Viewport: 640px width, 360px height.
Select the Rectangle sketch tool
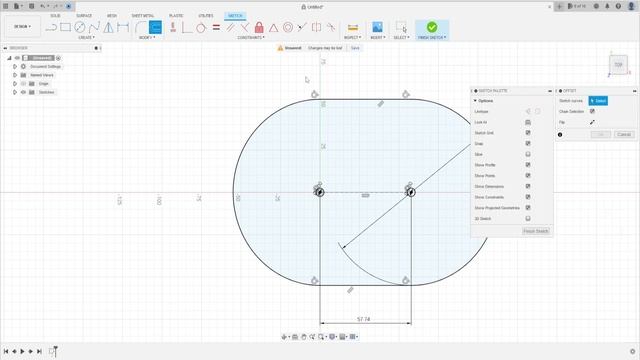pos(65,27)
